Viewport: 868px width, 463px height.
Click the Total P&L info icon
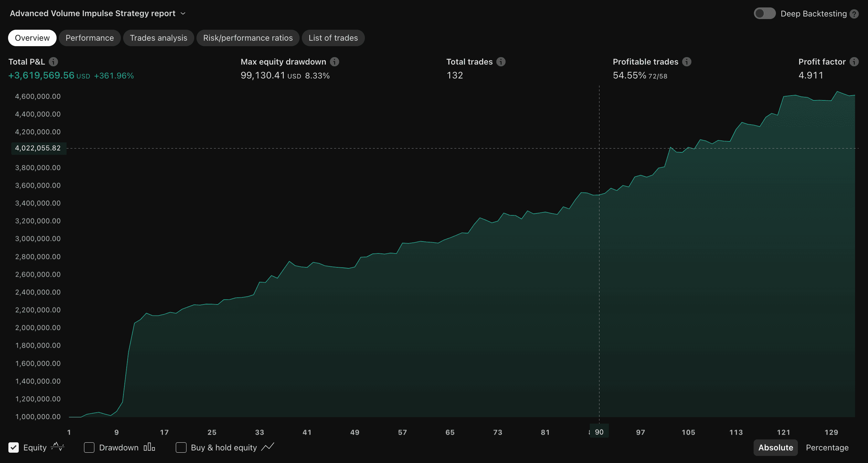tap(53, 62)
